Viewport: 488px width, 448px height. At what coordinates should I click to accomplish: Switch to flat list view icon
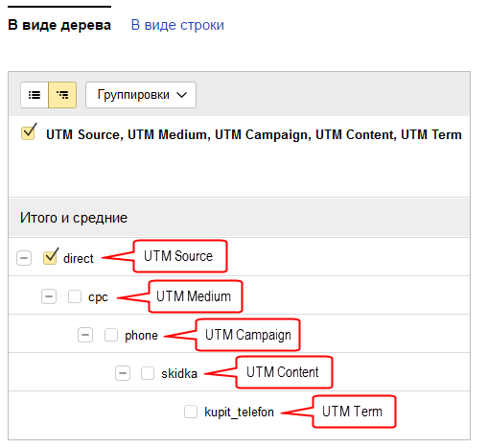[35, 95]
